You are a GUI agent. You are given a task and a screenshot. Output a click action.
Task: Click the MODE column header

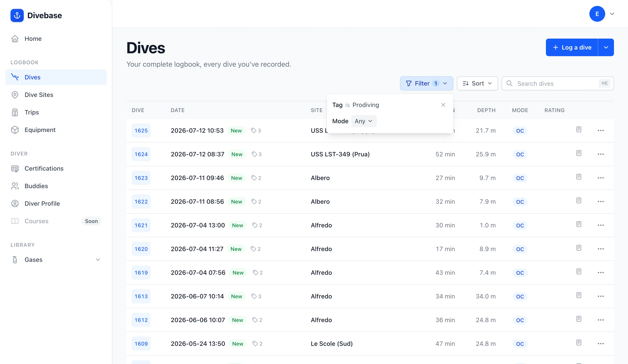click(x=520, y=110)
